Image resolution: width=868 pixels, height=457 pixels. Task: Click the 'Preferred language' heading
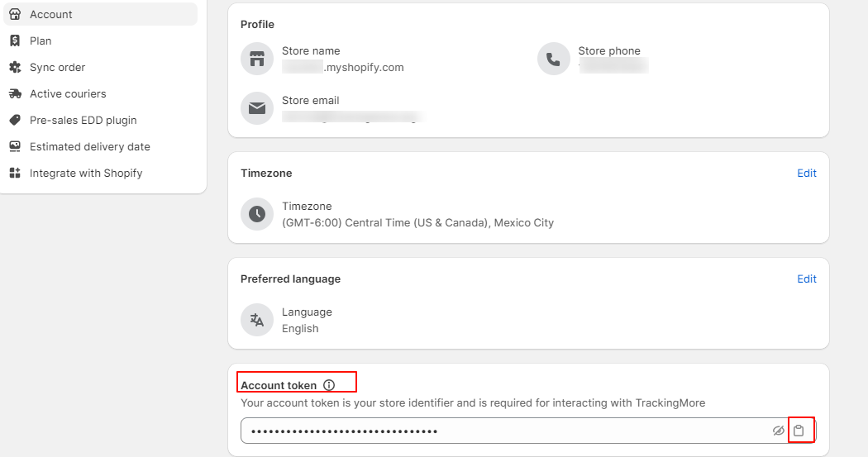(x=291, y=278)
